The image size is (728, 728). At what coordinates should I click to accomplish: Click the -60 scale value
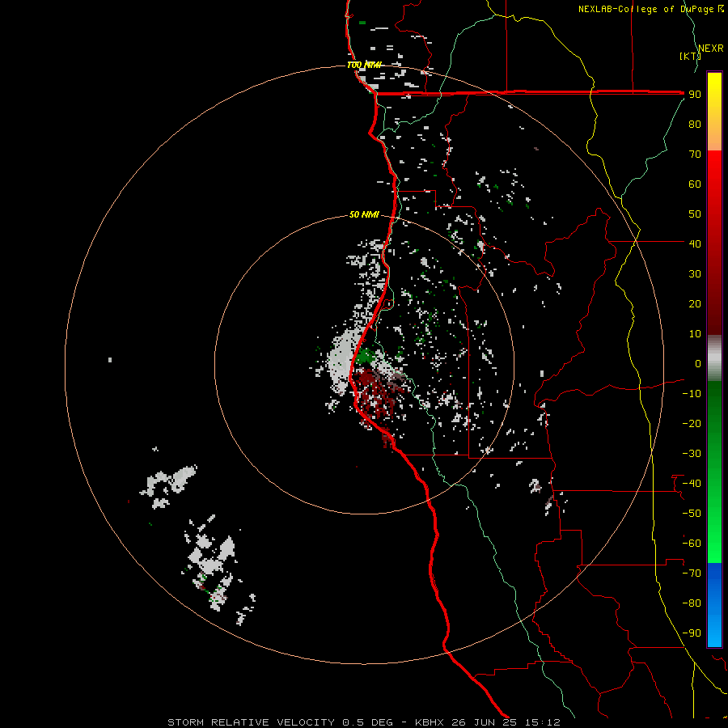pos(692,544)
